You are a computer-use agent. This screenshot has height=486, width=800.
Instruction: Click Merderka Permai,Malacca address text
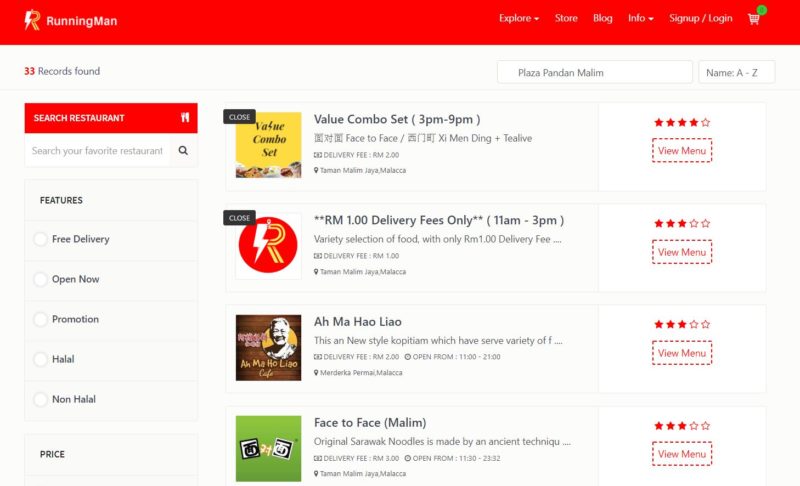pyautogui.click(x=361, y=373)
